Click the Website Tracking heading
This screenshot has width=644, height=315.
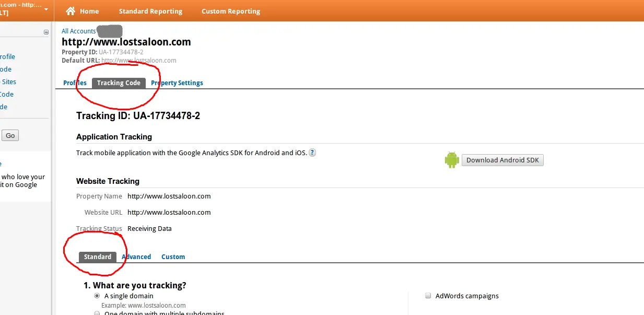(108, 181)
